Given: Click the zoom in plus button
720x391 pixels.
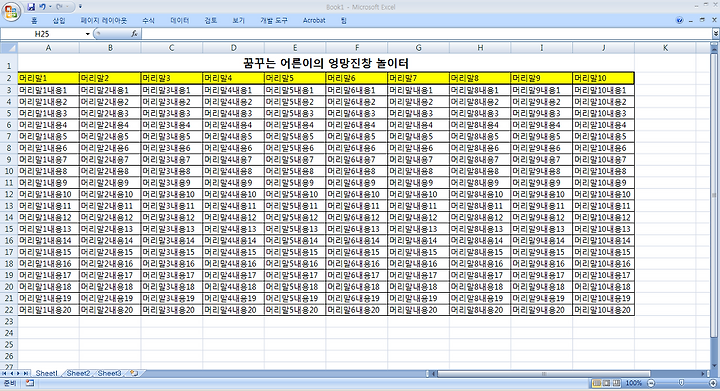Looking at the screenshot, I should point(713,383).
